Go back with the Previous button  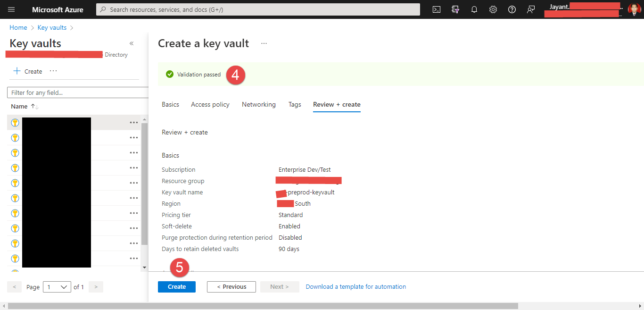[x=231, y=287]
